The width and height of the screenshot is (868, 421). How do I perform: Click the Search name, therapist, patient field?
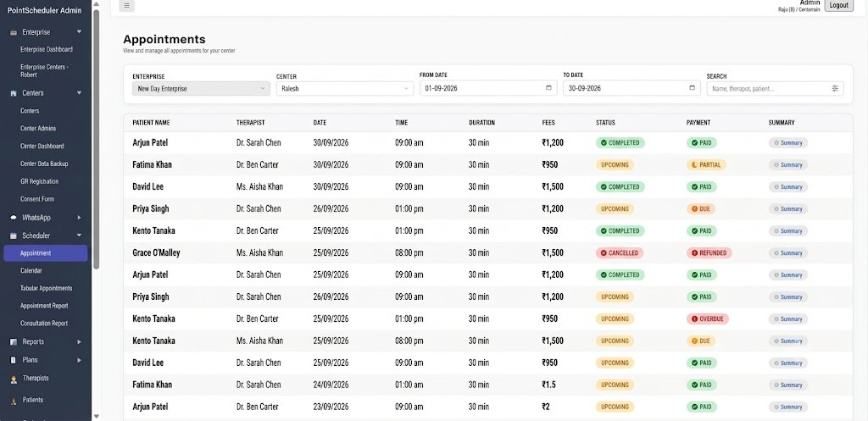(775, 88)
